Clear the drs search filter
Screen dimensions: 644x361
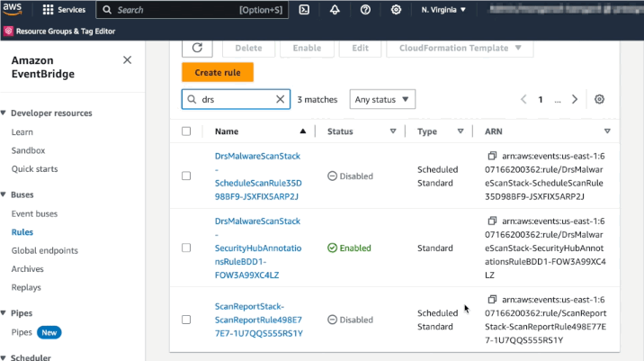point(281,100)
